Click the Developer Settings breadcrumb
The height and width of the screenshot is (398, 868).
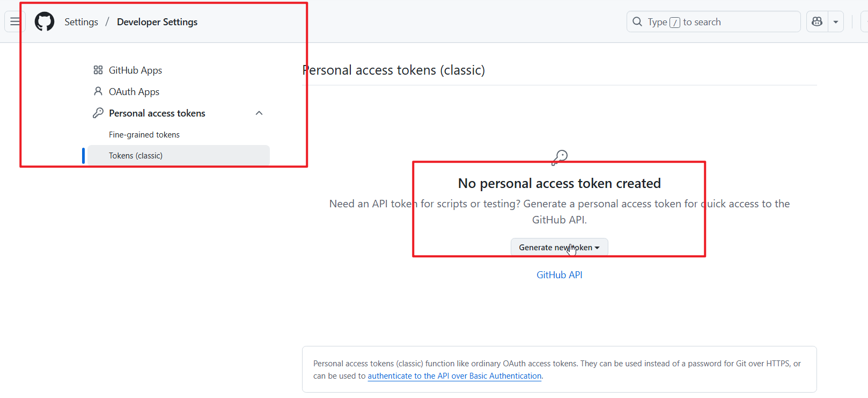157,22
